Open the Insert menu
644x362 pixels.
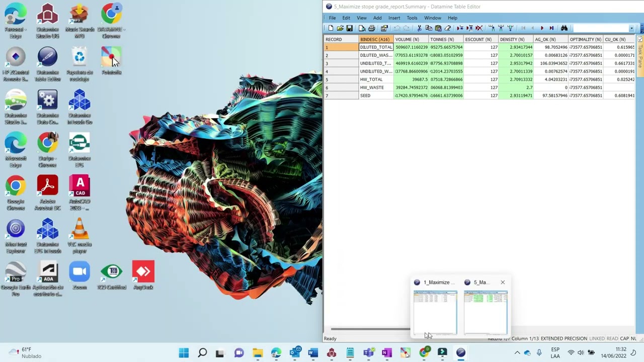point(394,18)
